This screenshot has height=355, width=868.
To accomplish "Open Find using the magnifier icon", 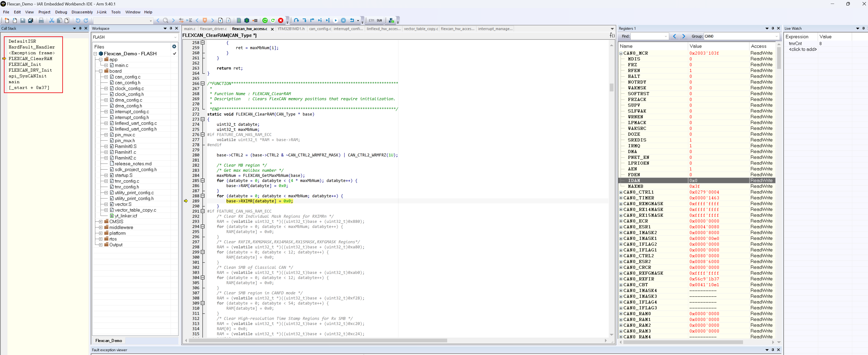I will (165, 20).
